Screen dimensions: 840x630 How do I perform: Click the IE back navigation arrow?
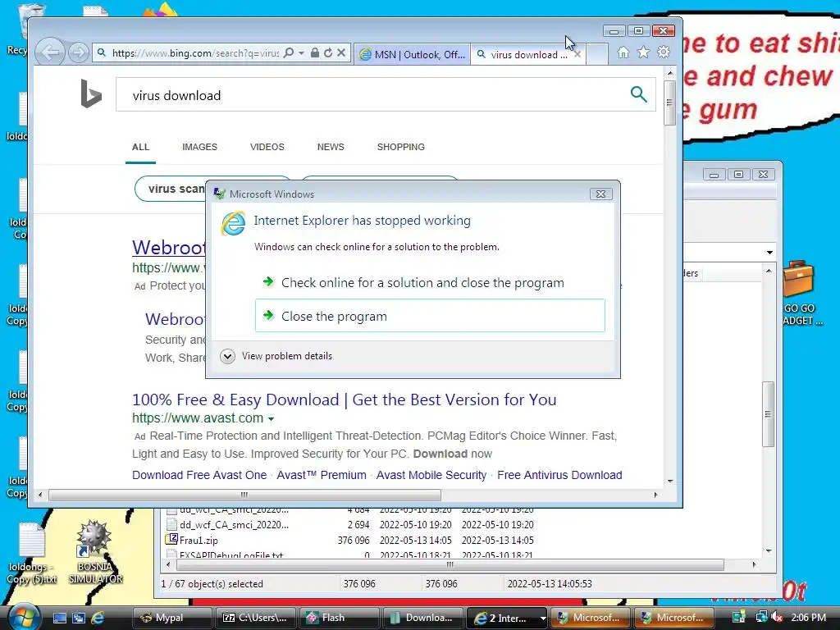pyautogui.click(x=50, y=52)
